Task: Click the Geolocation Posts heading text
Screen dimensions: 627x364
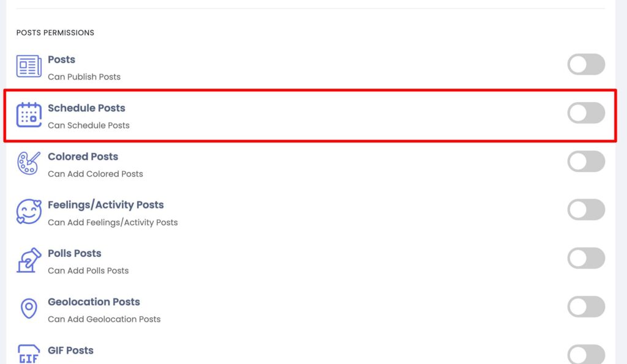Action: tap(94, 302)
